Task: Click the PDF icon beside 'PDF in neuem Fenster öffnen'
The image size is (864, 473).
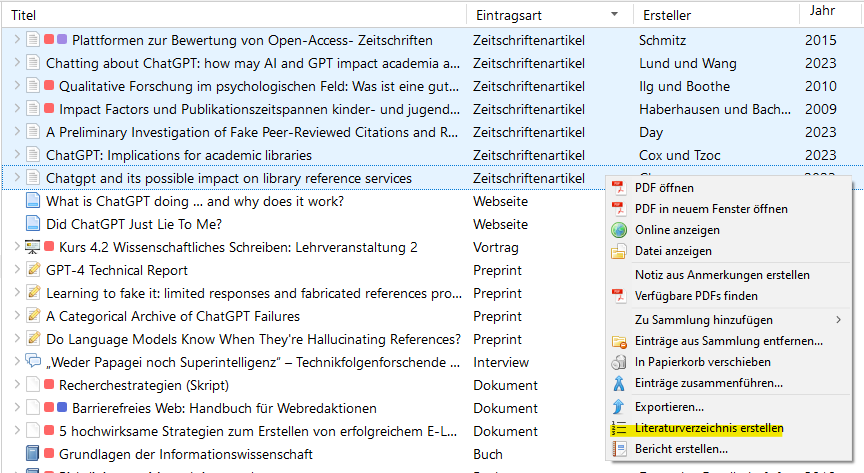Action: (619, 209)
